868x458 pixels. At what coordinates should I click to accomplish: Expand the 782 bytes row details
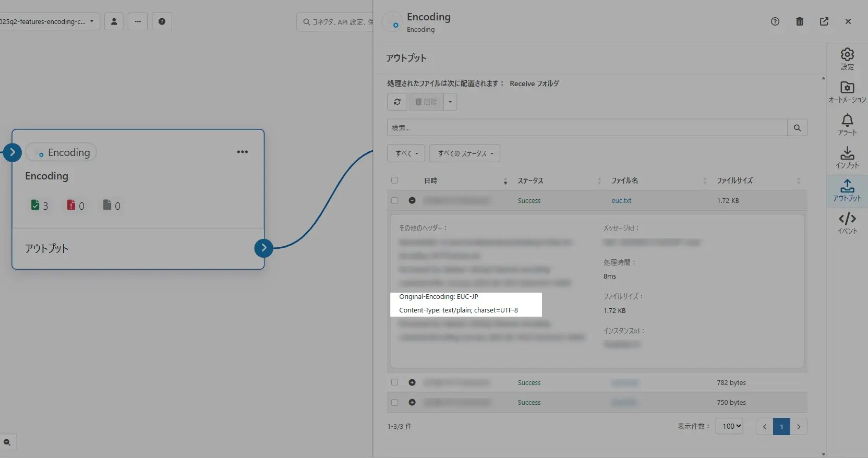pos(412,382)
